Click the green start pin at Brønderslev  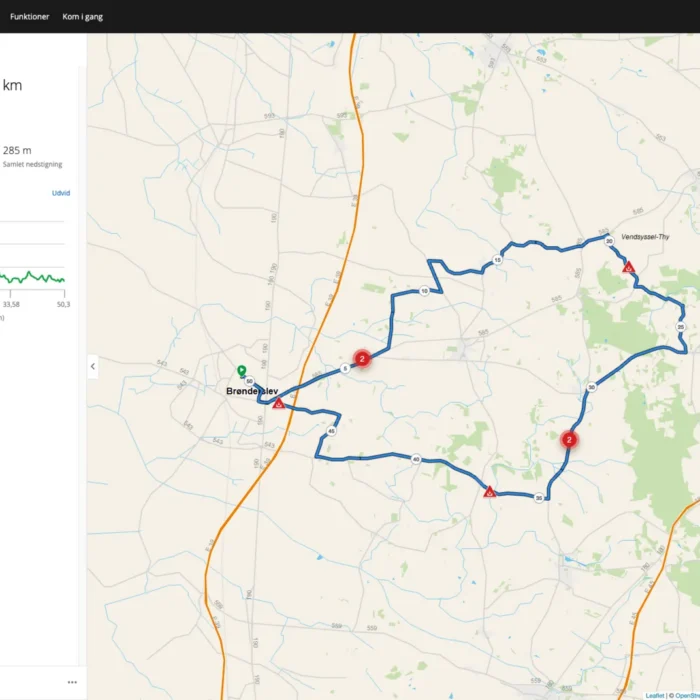pos(241,370)
